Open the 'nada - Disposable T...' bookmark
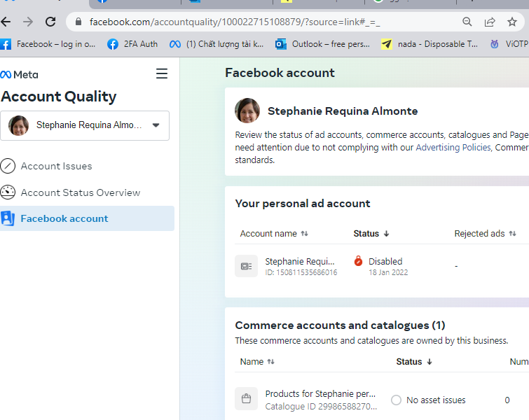This screenshot has width=529, height=420. [429, 44]
